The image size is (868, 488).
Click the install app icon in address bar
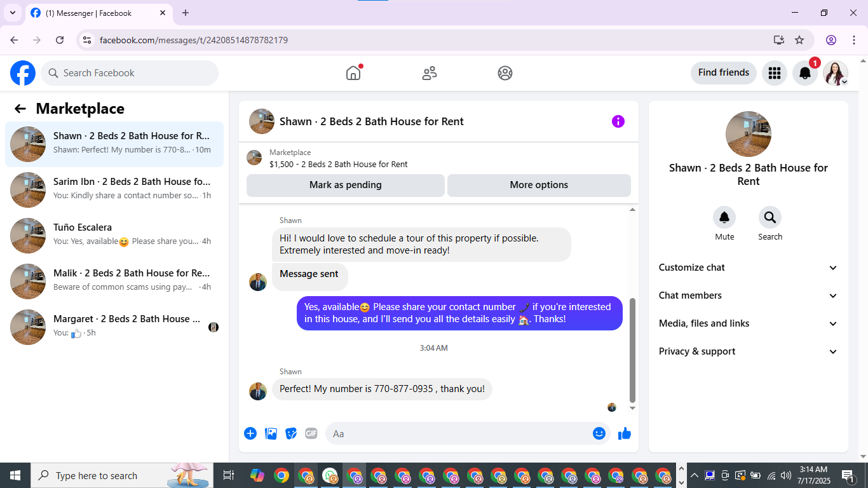point(779,40)
